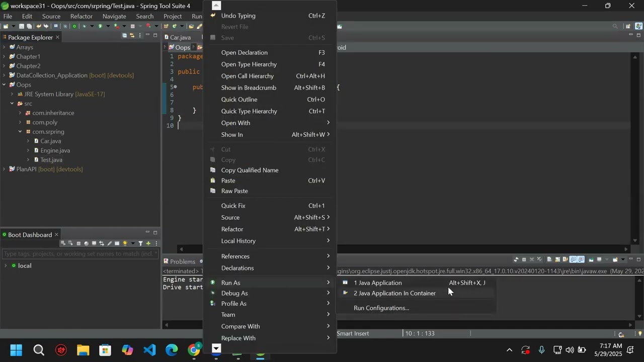Collapse the Oops project node
644x362 pixels.
pyautogui.click(x=4, y=84)
